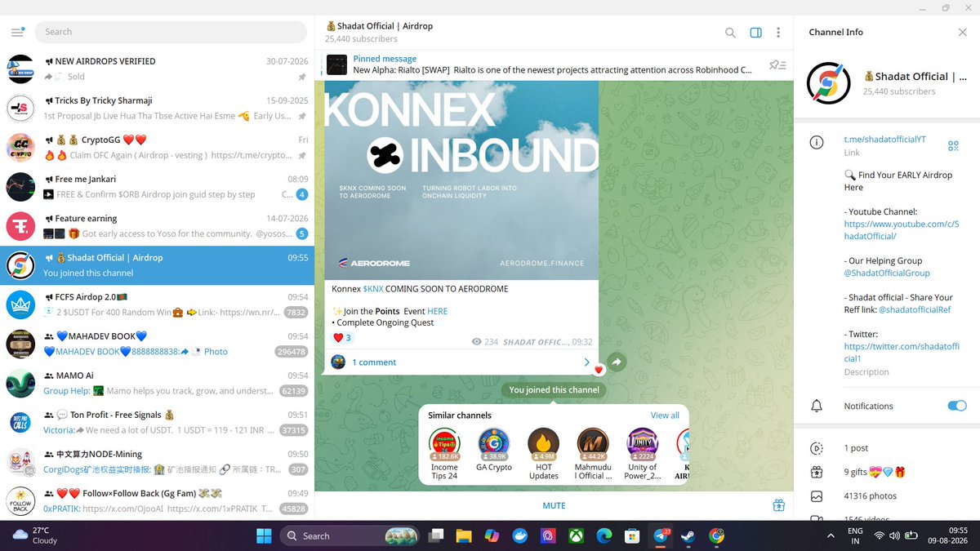Open the three-dot channel options menu
The image size is (980, 551).
coord(778,33)
